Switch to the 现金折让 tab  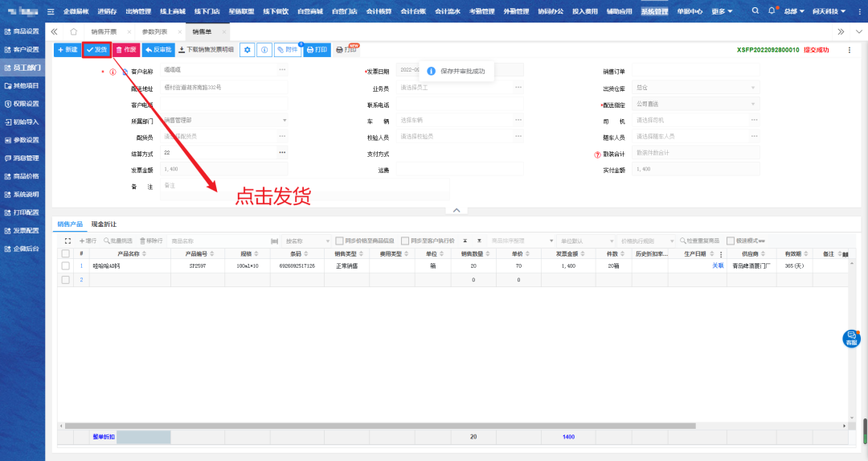pos(104,224)
